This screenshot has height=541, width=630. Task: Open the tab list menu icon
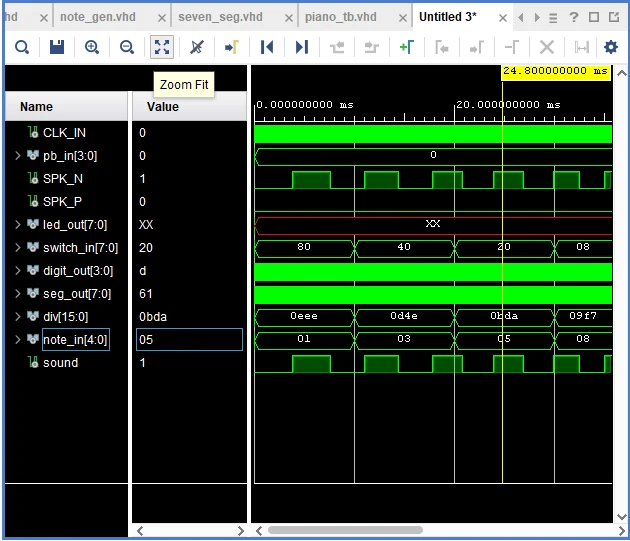[x=553, y=18]
